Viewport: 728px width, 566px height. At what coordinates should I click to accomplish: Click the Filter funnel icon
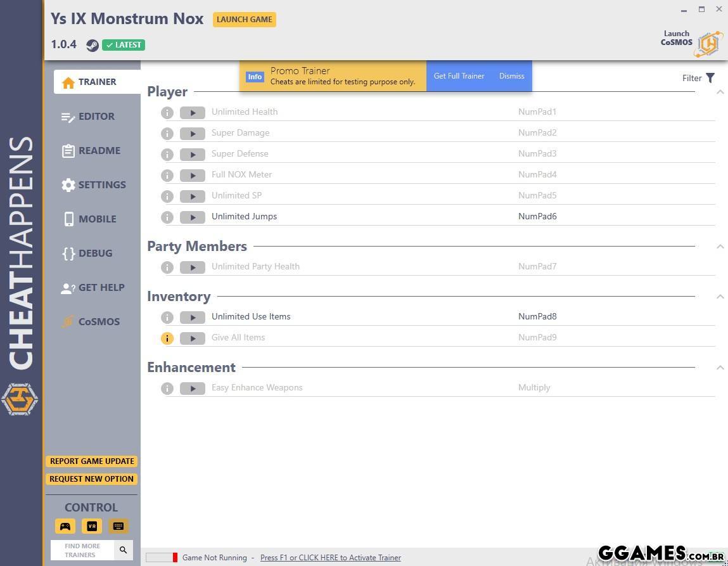710,78
